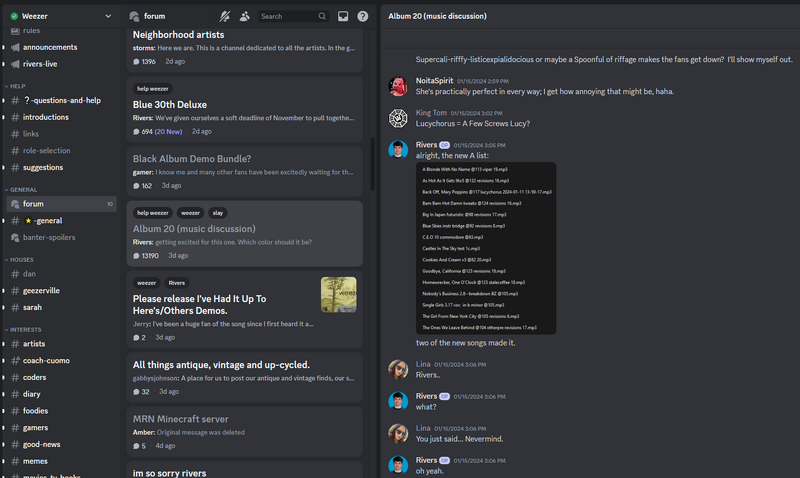Open the Blue 30th Deluxe forum post
The image size is (800, 478).
pyautogui.click(x=170, y=104)
